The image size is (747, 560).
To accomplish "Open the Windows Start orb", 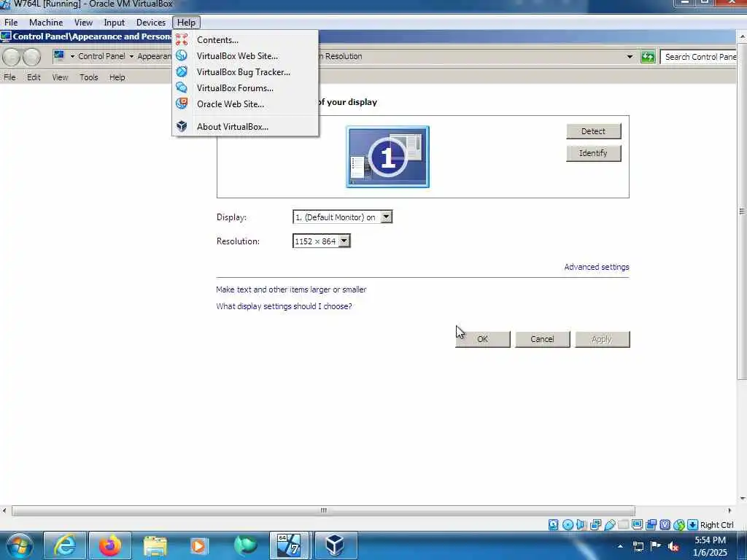I will [20, 545].
